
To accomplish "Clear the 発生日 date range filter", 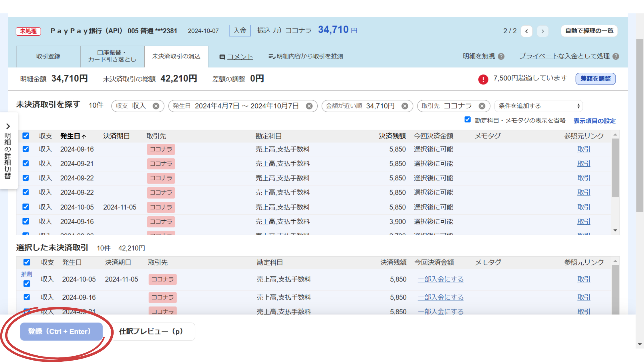I will point(309,106).
